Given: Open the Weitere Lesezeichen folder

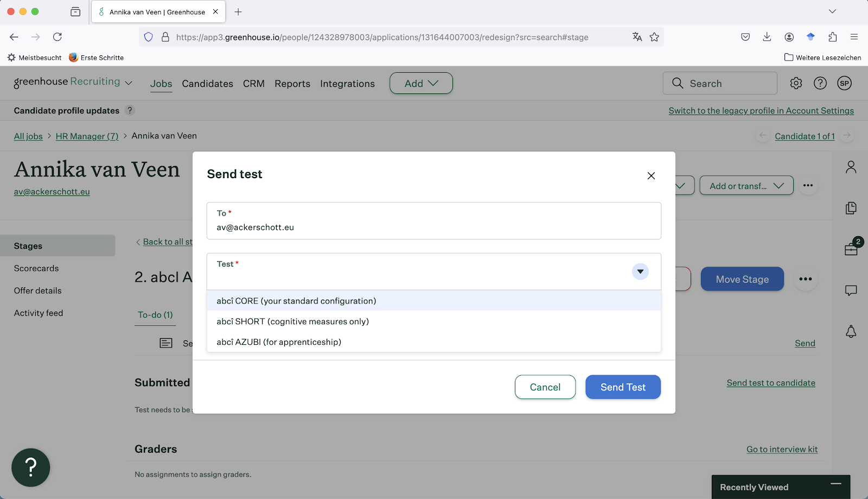Looking at the screenshot, I should tap(822, 58).
